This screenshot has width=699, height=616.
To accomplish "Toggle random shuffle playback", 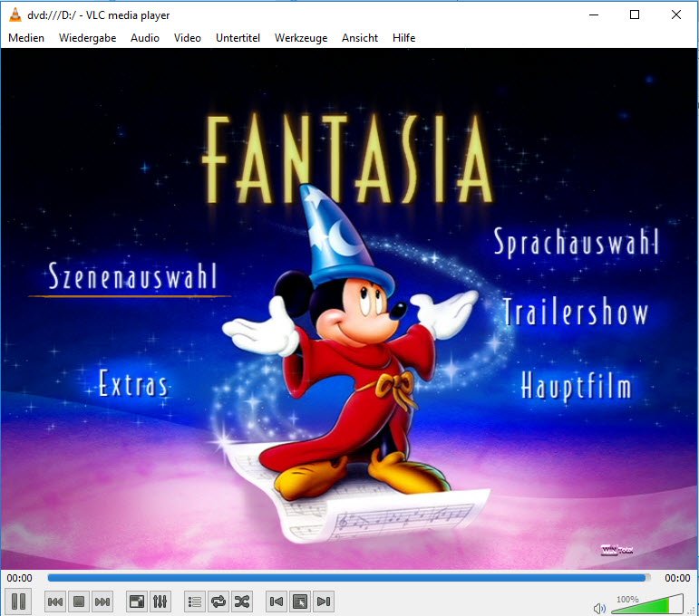I will (x=242, y=602).
